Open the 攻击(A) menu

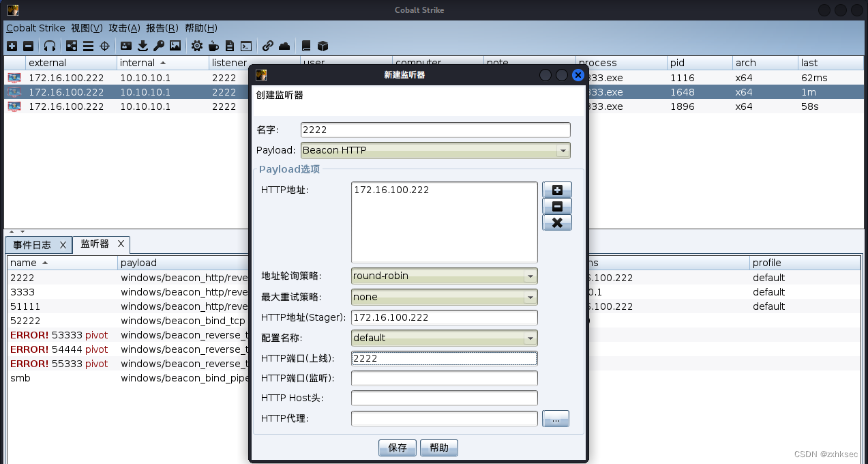(124, 28)
